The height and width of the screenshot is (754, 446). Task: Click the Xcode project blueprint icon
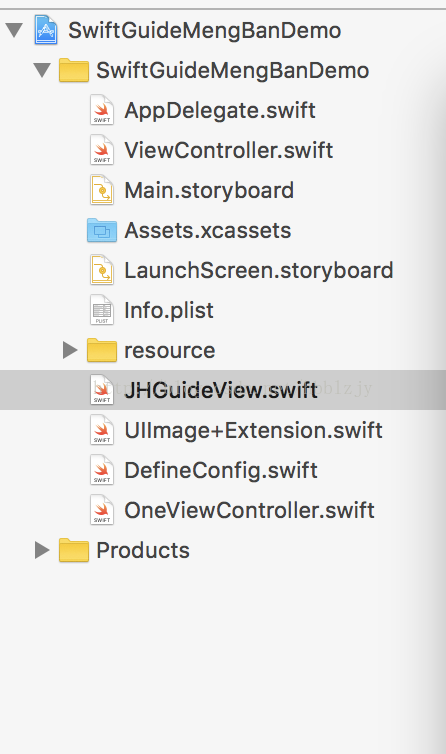point(46,30)
